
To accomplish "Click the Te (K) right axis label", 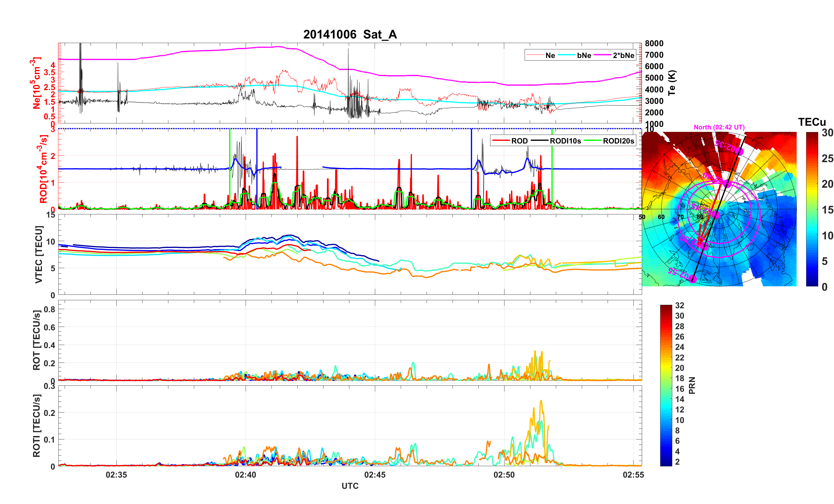I will 671,83.
